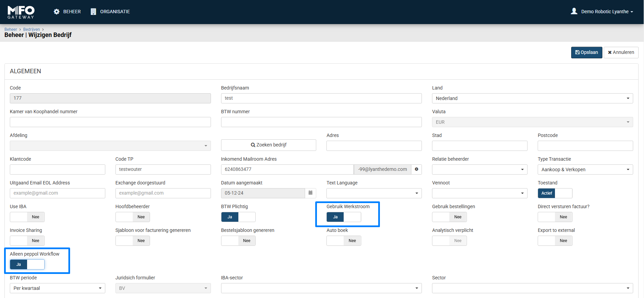Toggle the BTW Plichtig switch
The width and height of the screenshot is (644, 298).
point(238,217)
